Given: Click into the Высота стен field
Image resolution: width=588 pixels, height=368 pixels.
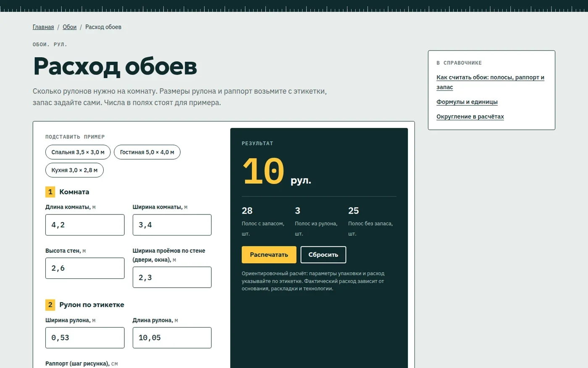Looking at the screenshot, I should click(85, 268).
